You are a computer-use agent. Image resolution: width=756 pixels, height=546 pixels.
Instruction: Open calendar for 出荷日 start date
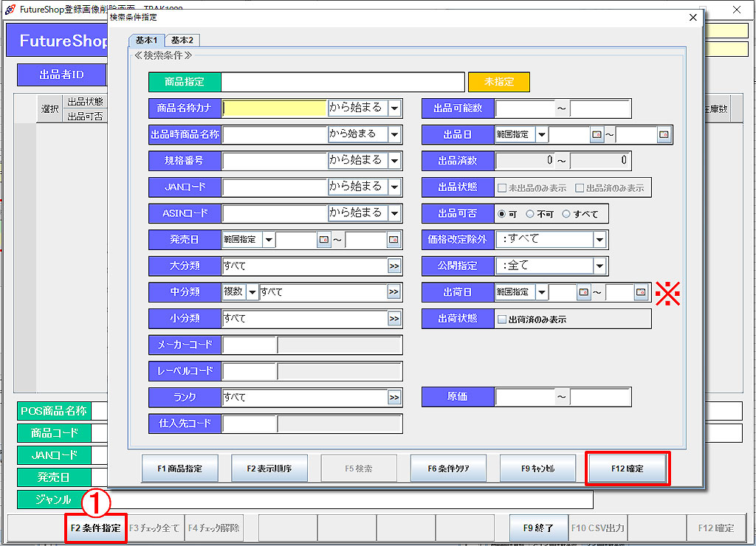point(584,293)
